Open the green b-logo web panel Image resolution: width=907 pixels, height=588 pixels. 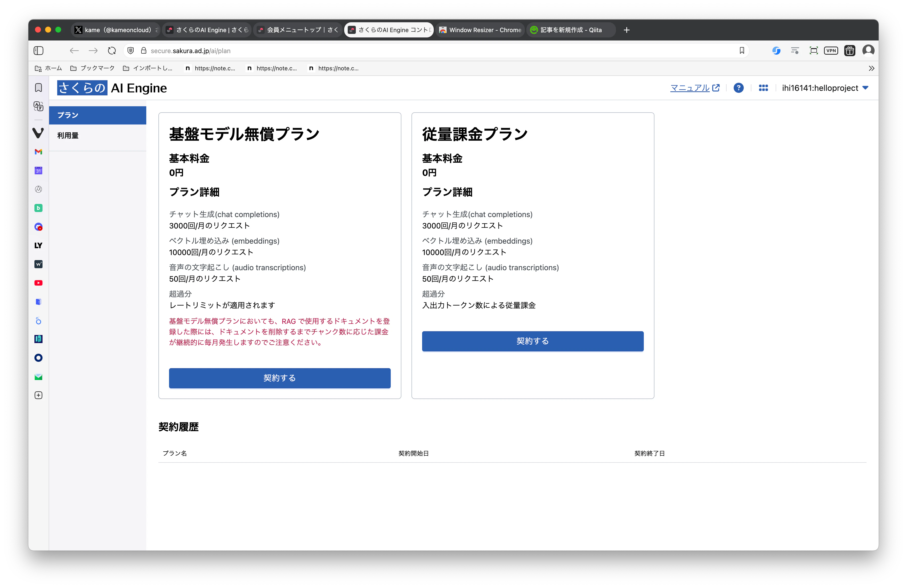pos(38,208)
